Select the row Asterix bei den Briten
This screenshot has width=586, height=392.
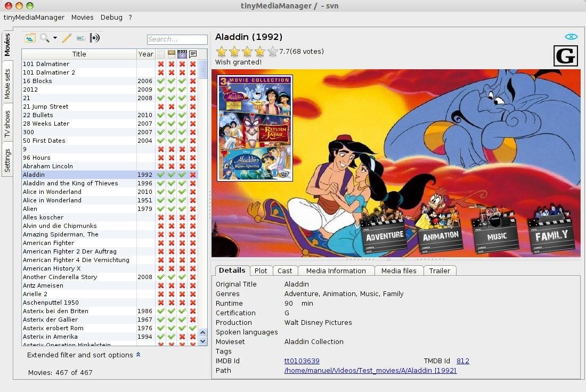point(110,311)
